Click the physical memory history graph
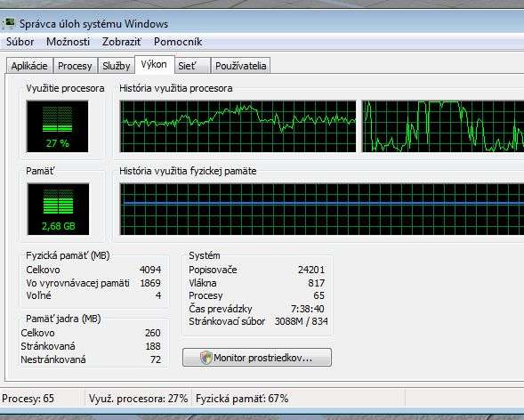The image size is (524, 420). coord(322,209)
